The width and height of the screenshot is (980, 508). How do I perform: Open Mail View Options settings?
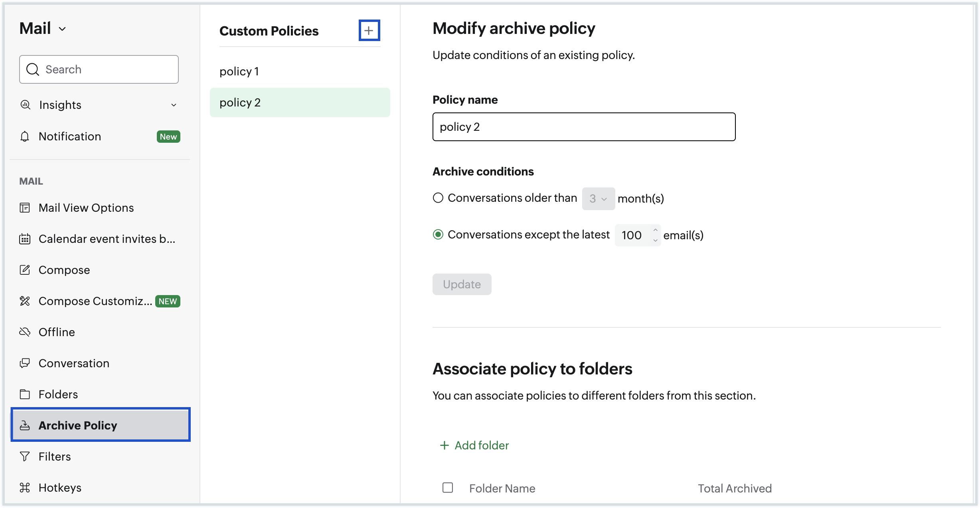(86, 208)
